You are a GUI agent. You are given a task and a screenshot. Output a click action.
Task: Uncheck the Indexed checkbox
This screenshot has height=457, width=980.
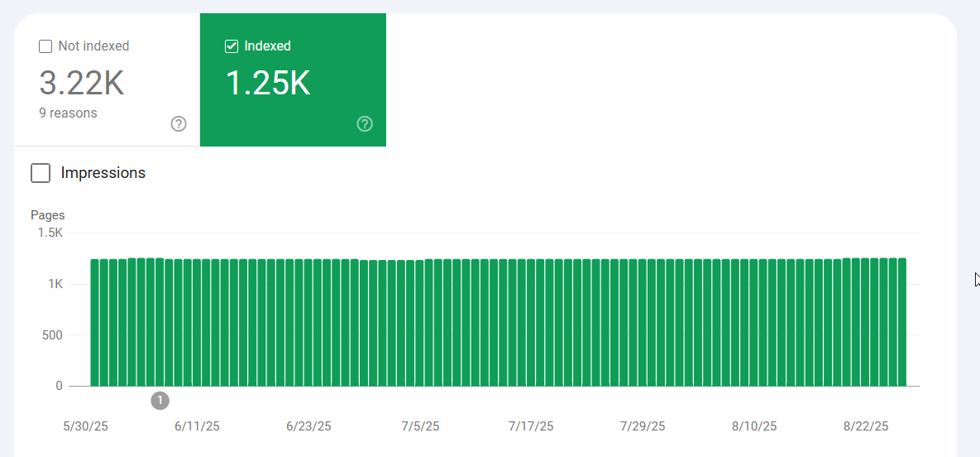coord(232,46)
